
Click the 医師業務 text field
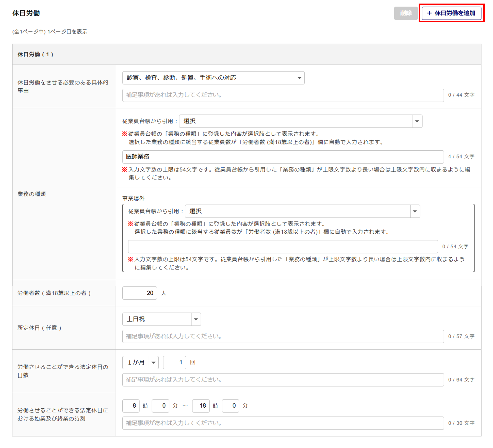coord(283,157)
